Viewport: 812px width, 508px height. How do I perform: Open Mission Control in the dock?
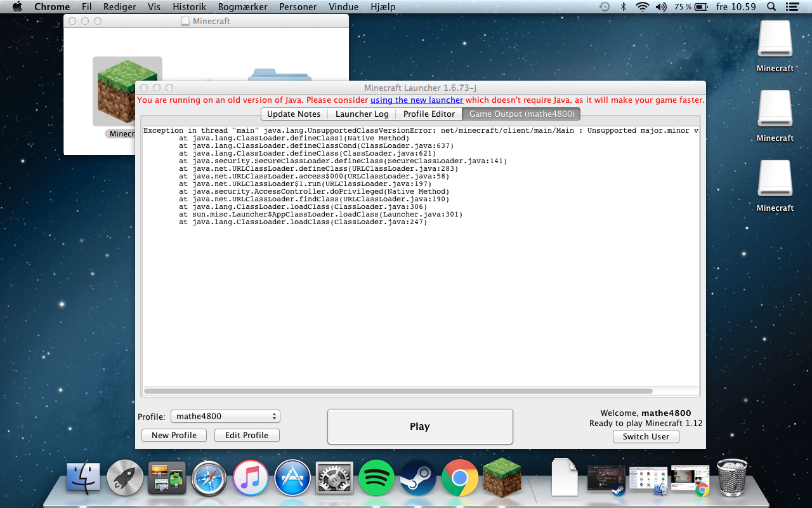pyautogui.click(x=167, y=478)
